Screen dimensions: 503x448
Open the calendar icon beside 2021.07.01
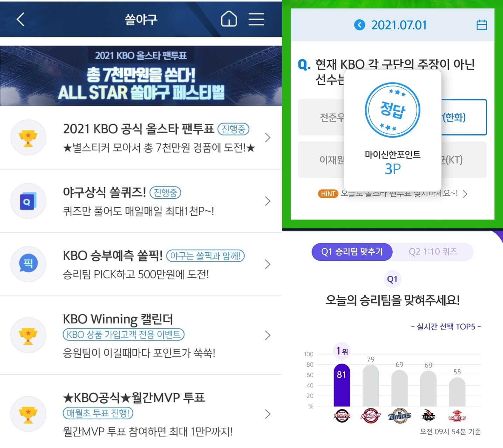(x=482, y=25)
